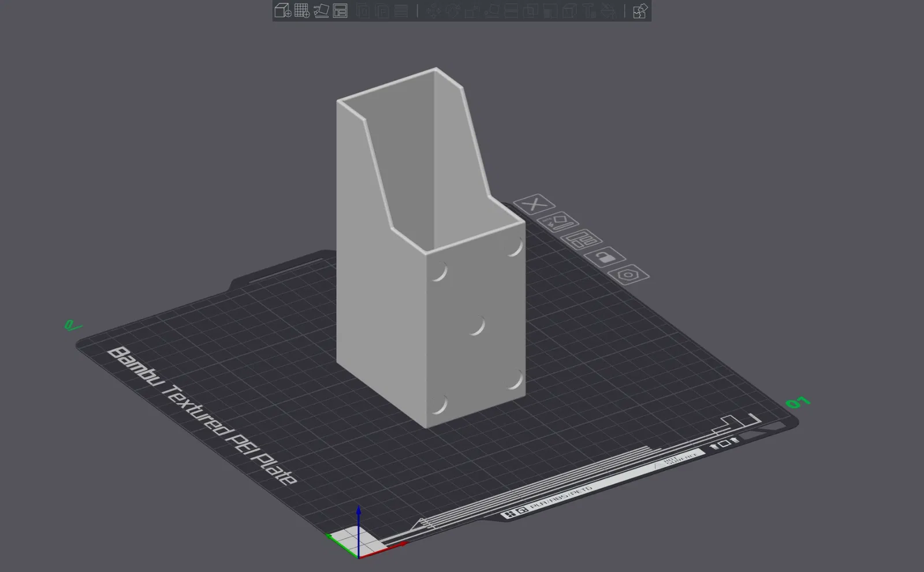The height and width of the screenshot is (572, 924).
Task: Activate the Rotate tool
Action: pyautogui.click(x=453, y=11)
